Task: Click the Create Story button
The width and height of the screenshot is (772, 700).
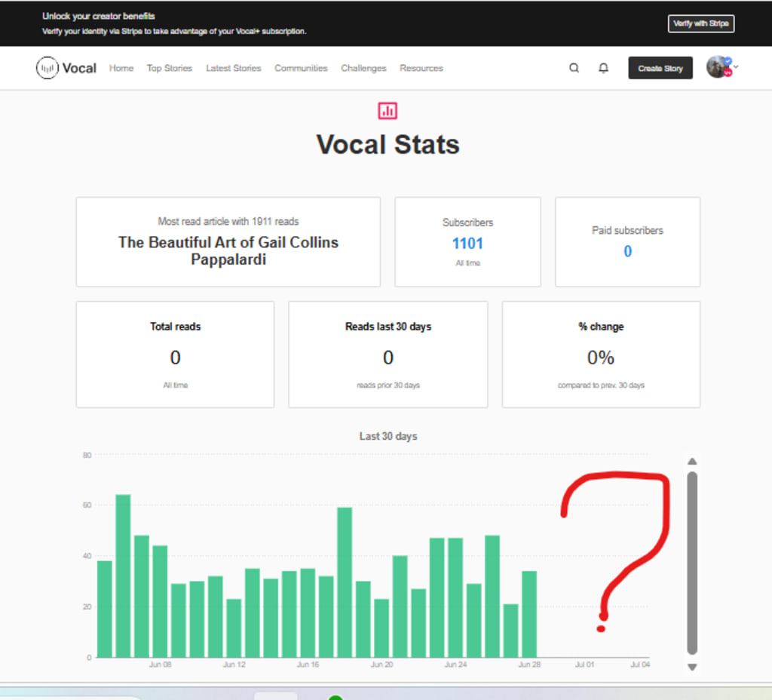Action: coord(660,68)
